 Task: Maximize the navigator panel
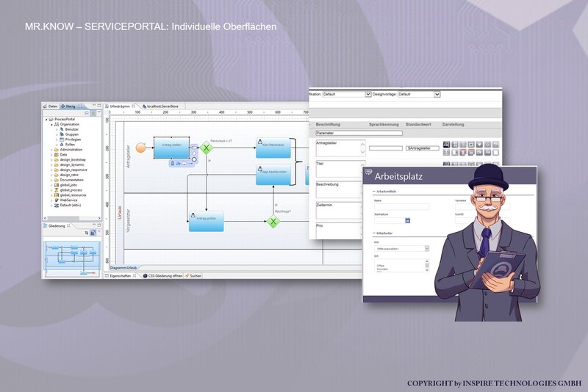tap(99, 106)
